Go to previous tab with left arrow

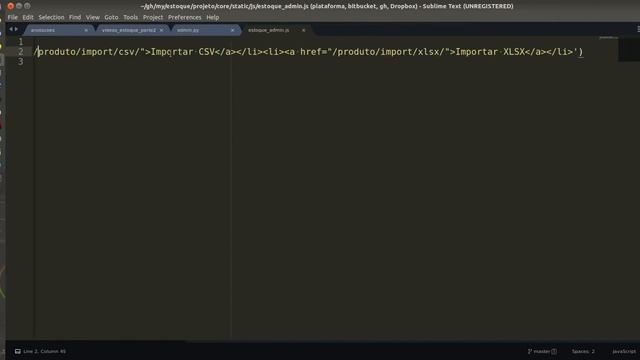(x=11, y=29)
